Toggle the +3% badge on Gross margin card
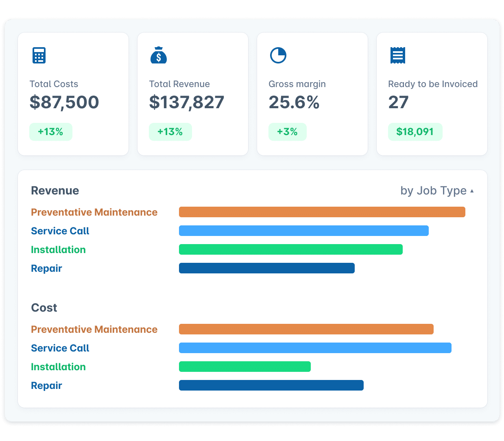Image resolution: width=504 pixels, height=441 pixels. (287, 131)
